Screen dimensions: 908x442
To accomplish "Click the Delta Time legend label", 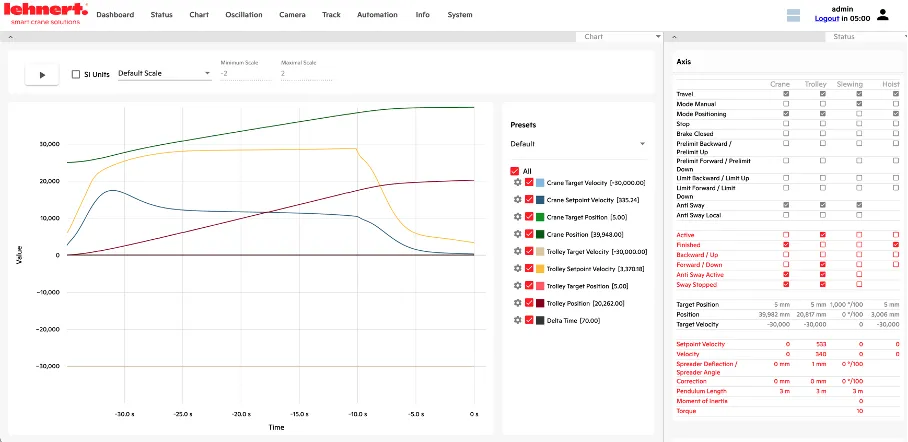I will point(573,320).
